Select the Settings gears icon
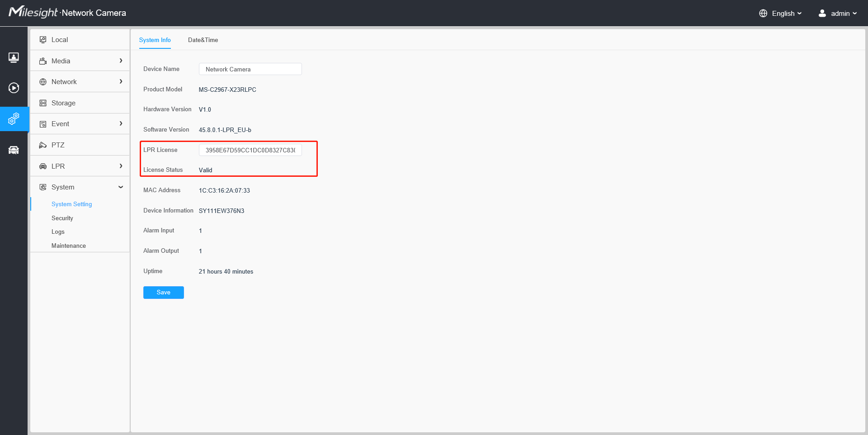This screenshot has width=868, height=435. 14,119
